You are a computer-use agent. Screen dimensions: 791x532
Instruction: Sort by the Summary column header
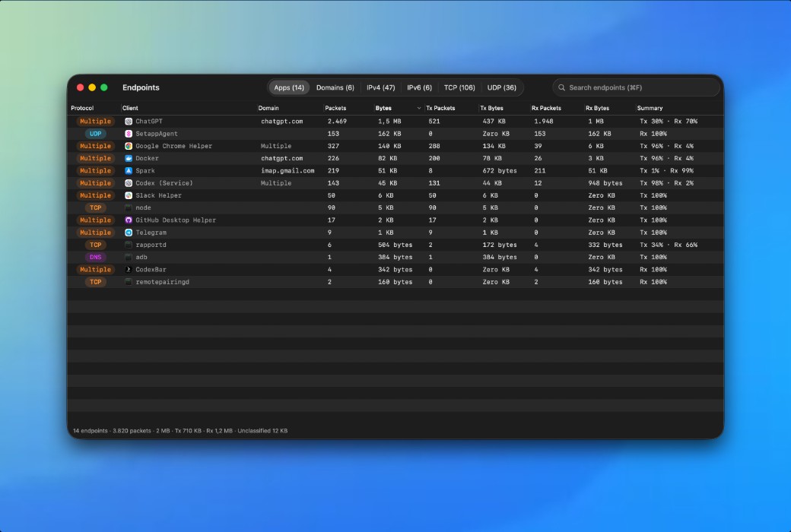[650, 109]
